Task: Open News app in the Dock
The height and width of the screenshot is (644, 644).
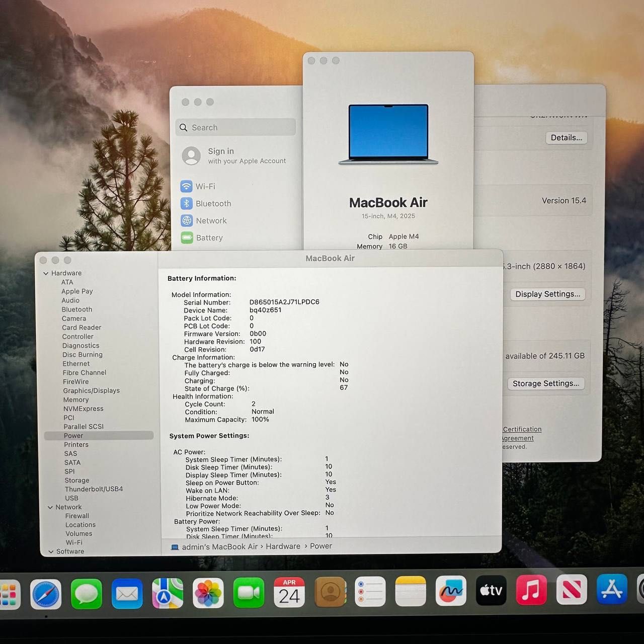Action: 572,589
